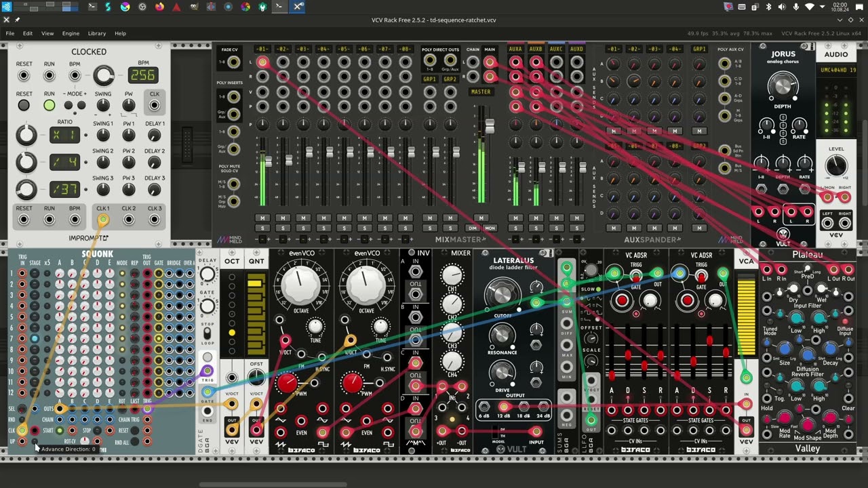The height and width of the screenshot is (488, 868).
Task: Toggle the DIM button on MixMaster
Action: [472, 228]
